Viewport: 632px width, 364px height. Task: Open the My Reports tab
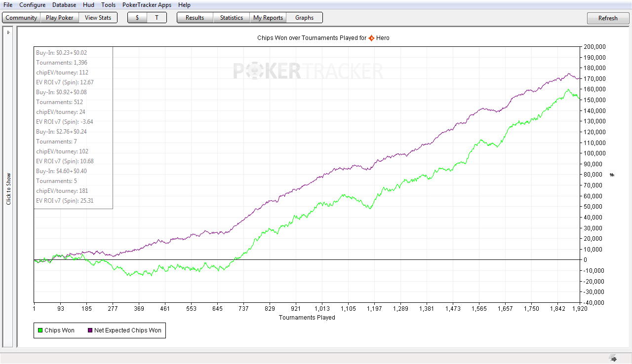click(x=268, y=18)
